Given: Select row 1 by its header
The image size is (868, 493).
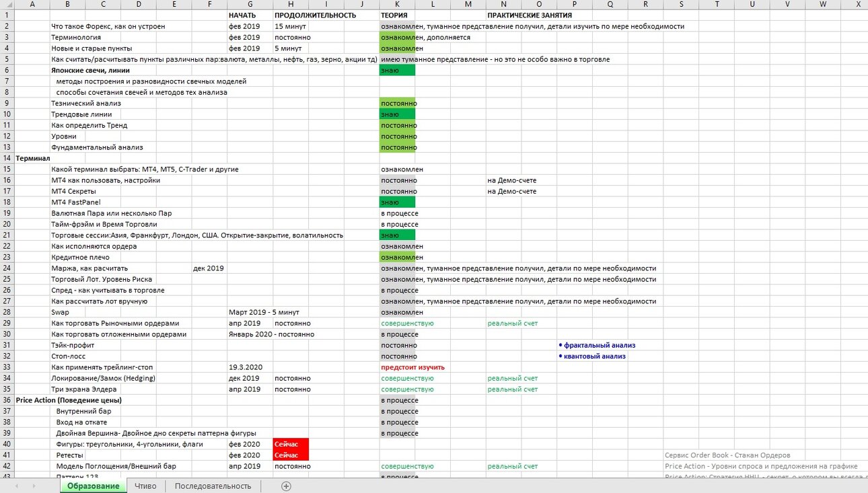Looking at the screenshot, I should click(x=7, y=15).
